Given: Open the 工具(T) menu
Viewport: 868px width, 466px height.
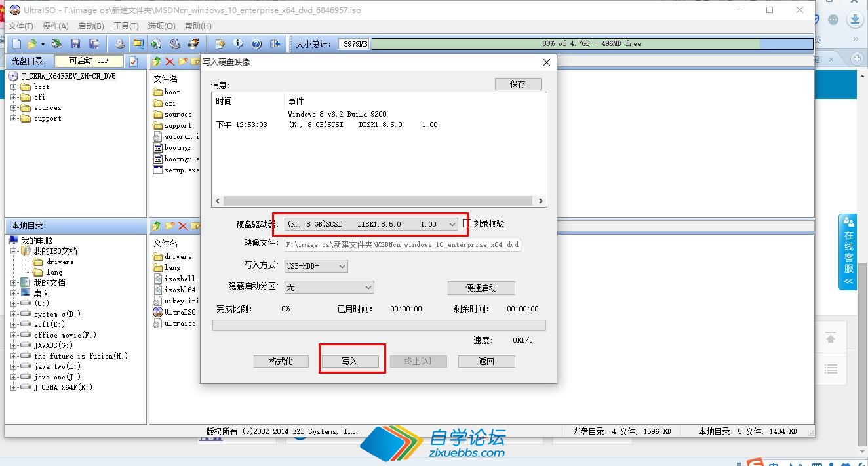Looking at the screenshot, I should tap(127, 26).
